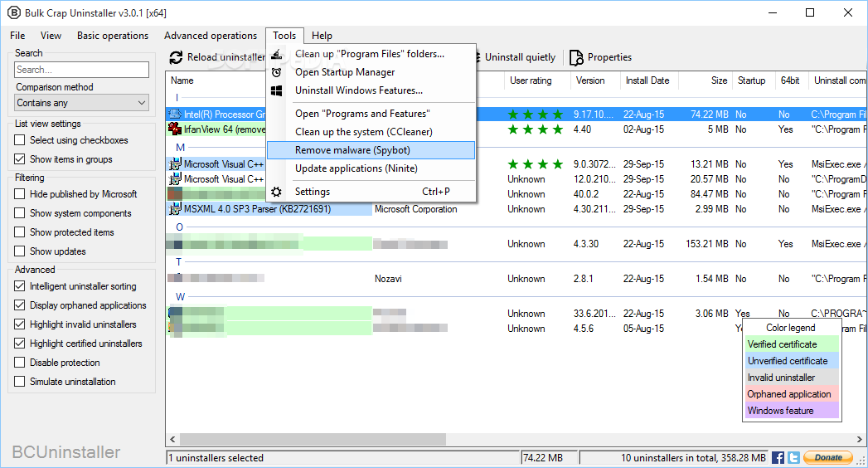Collapse the I group header

click(177, 97)
